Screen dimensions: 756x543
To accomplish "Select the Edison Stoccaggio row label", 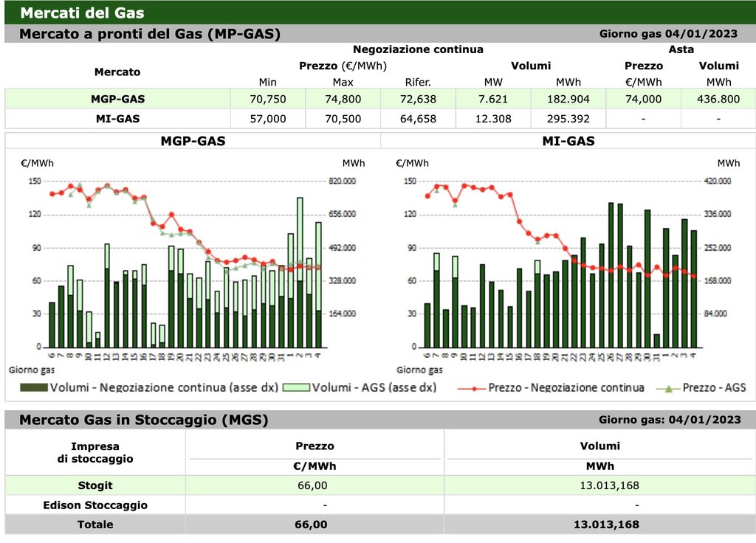I will tap(95, 505).
